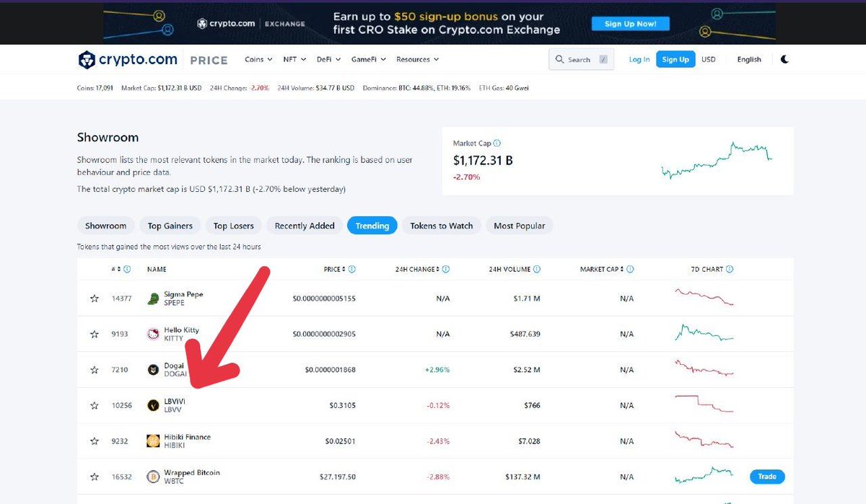Open the Hibiki Finance token name
Image resolution: width=866 pixels, height=504 pixels.
tap(188, 437)
